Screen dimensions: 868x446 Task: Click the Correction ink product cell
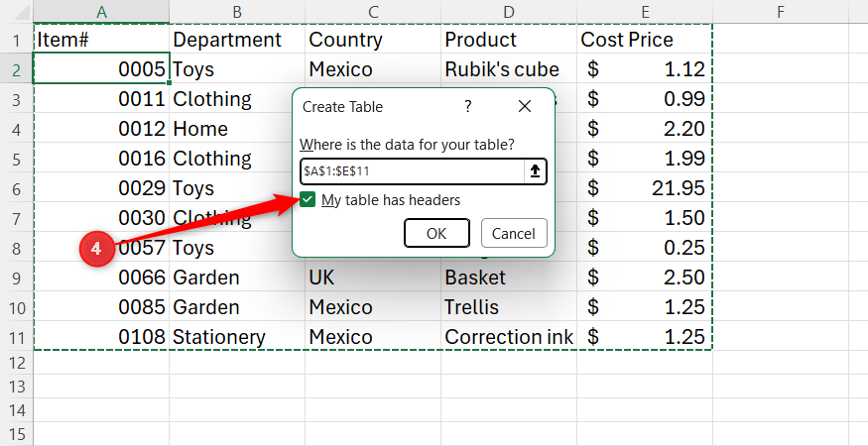[509, 337]
